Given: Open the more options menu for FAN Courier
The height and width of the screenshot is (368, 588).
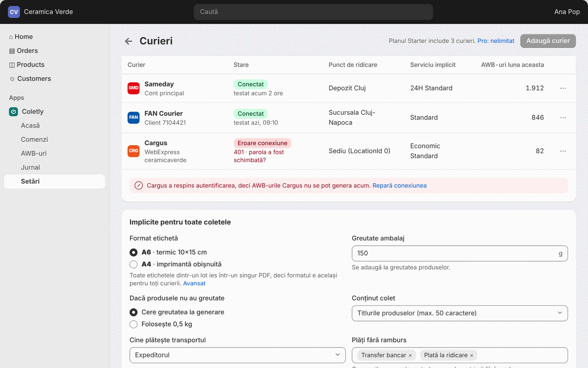Looking at the screenshot, I should coord(563,118).
